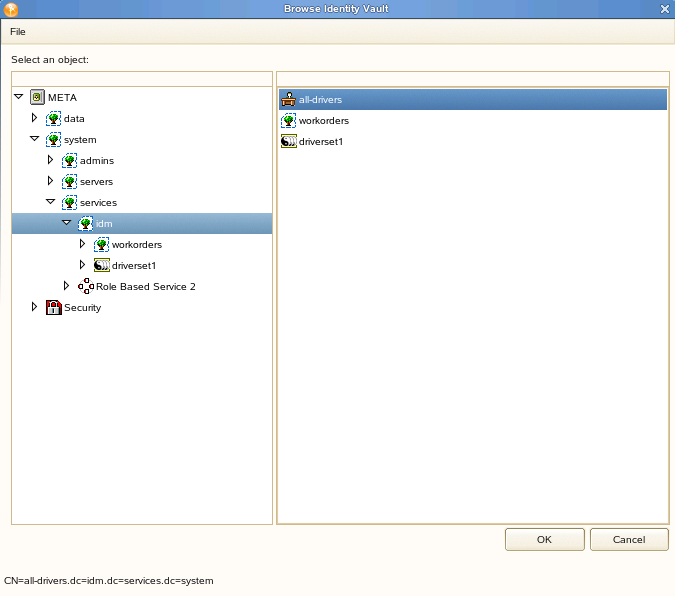Collapse the system node

(x=34, y=139)
